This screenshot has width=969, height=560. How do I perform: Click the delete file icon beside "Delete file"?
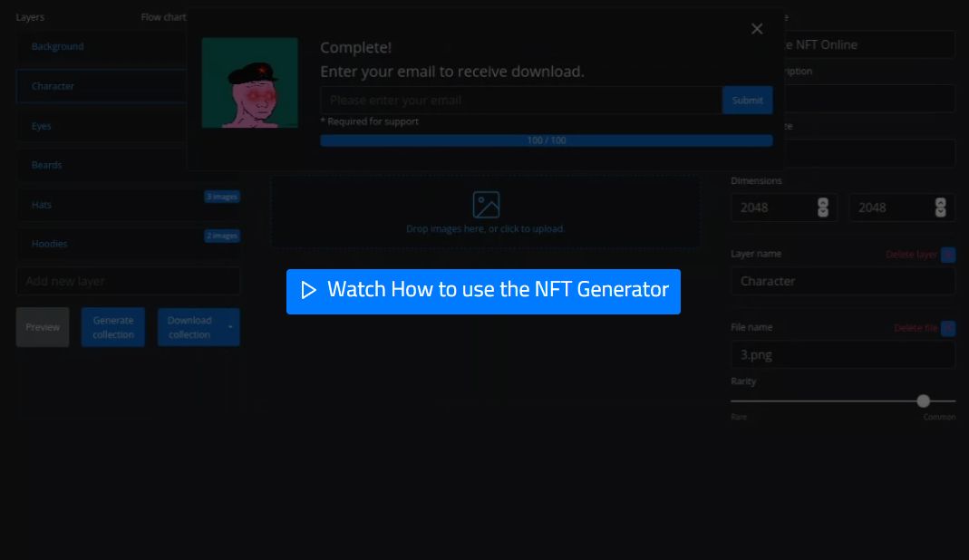(947, 328)
